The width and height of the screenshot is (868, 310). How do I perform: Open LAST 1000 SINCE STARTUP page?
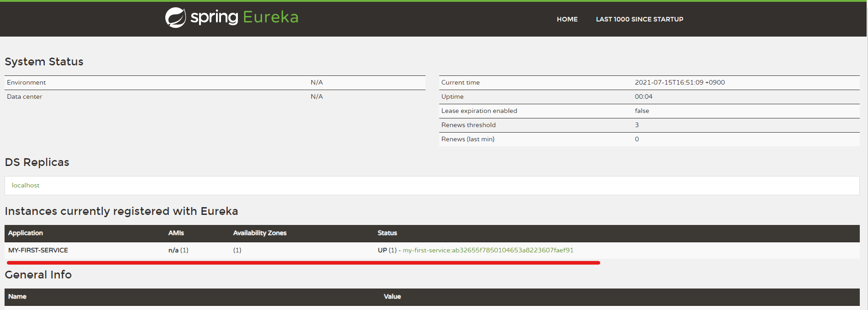(x=639, y=19)
